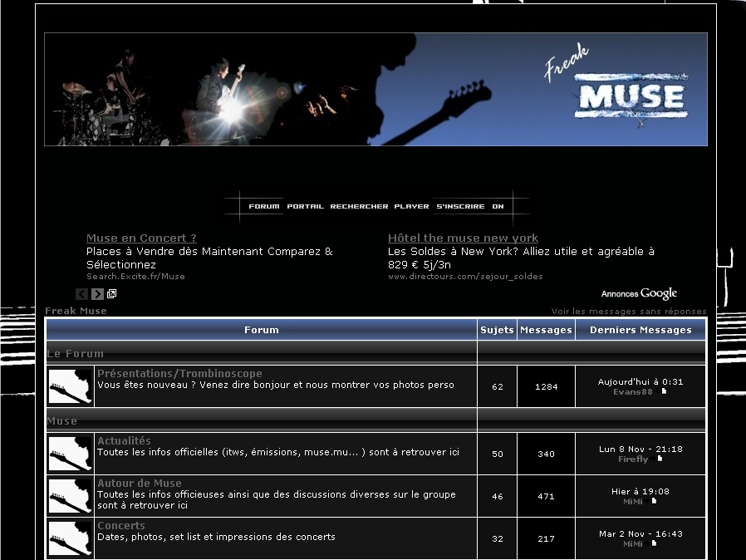Image resolution: width=746 pixels, height=560 pixels.
Task: Click the ad expand window icon
Action: point(112,293)
